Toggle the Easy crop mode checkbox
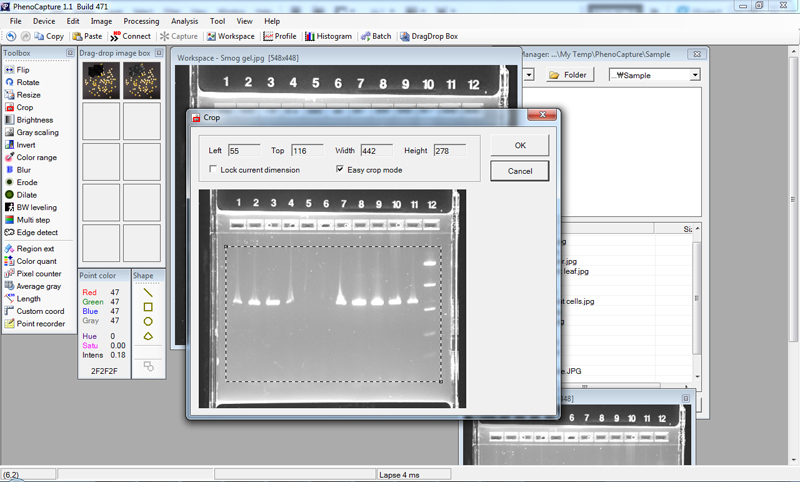 pyautogui.click(x=340, y=170)
